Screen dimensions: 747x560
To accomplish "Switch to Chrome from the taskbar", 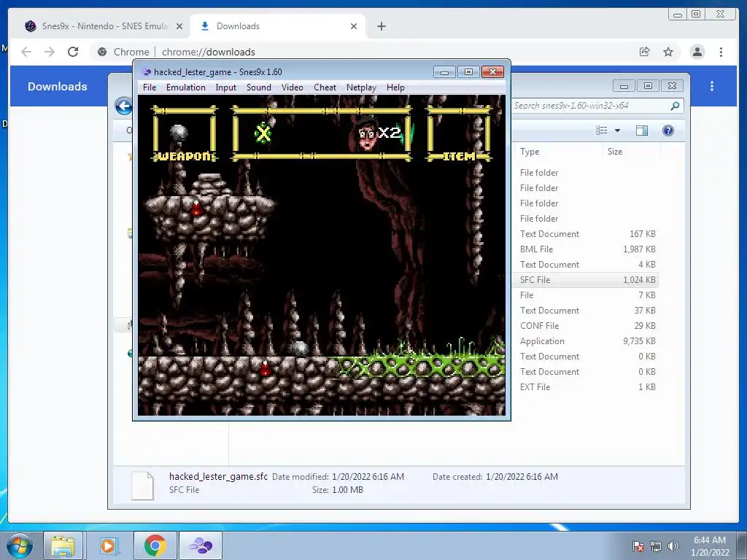I will coord(155,545).
